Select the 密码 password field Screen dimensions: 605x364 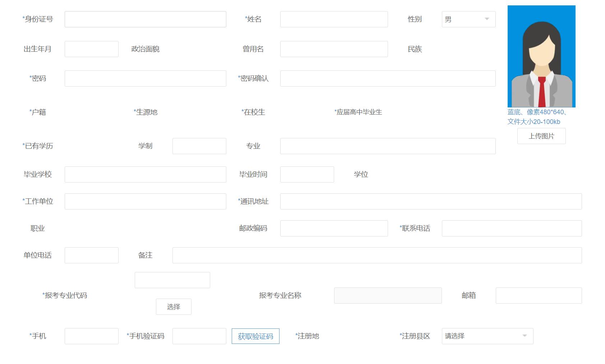(x=145, y=78)
